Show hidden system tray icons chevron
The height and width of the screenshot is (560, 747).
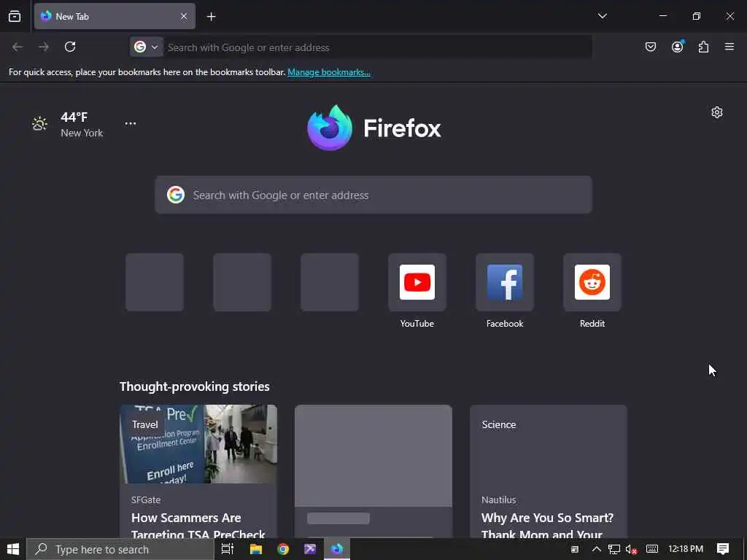[x=596, y=549]
